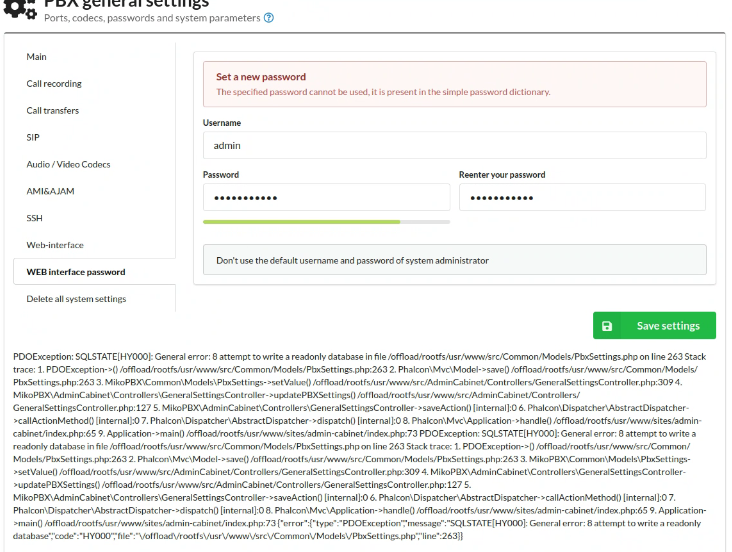Open Delete all system settings tab
Viewport: 732px width, 552px height.
pyautogui.click(x=76, y=299)
